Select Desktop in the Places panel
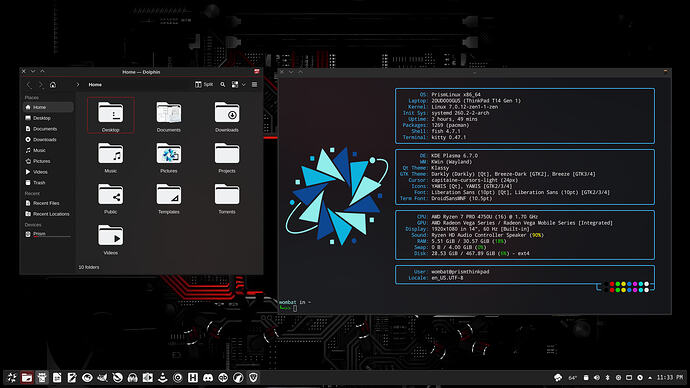Screen dimensions: 690x388 (48, 118)
